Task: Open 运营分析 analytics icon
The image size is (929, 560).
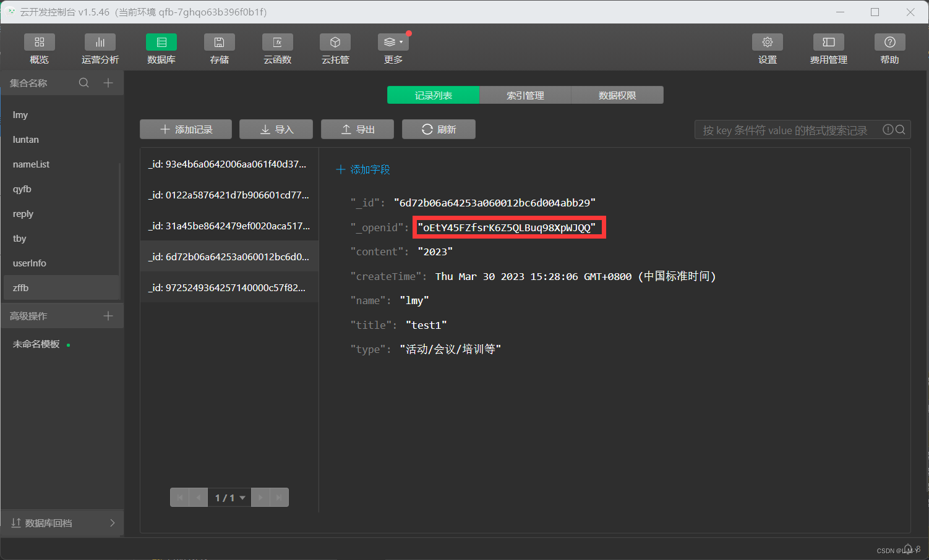Action: pos(100,42)
